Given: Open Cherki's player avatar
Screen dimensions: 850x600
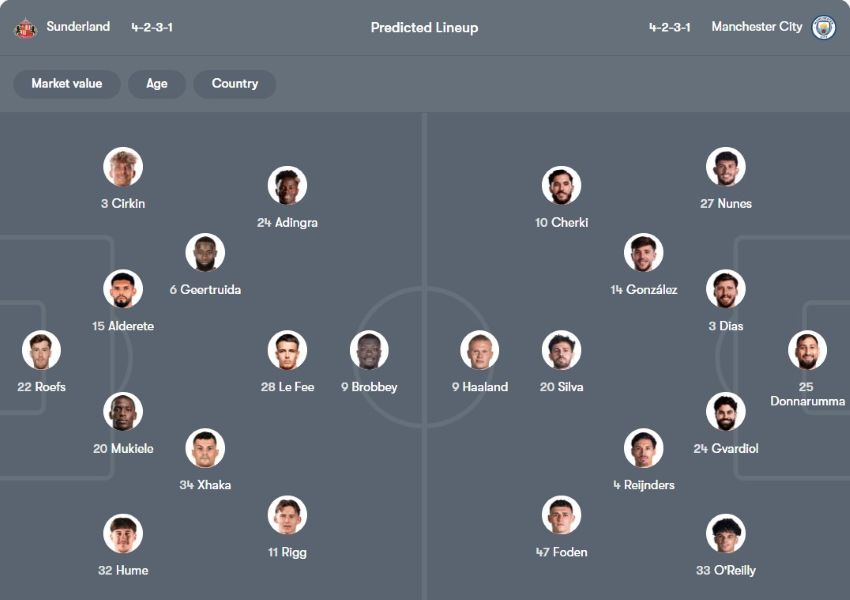Looking at the screenshot, I should point(562,186).
